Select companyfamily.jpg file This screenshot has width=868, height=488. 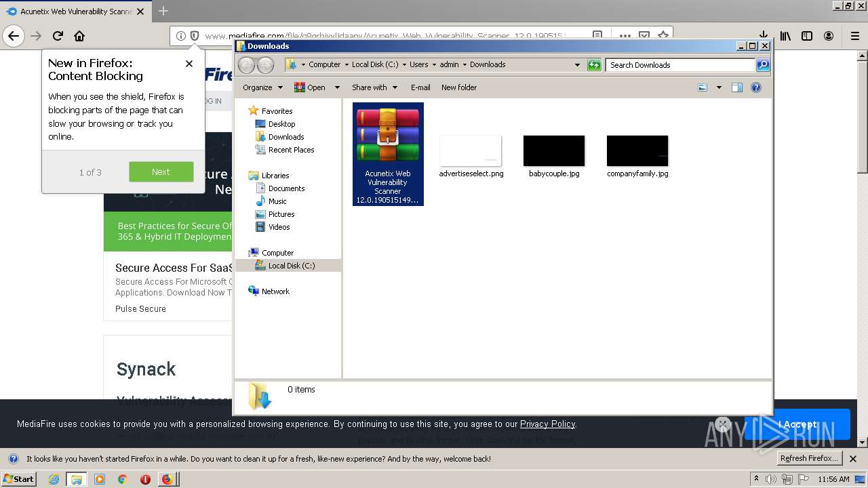(637, 157)
